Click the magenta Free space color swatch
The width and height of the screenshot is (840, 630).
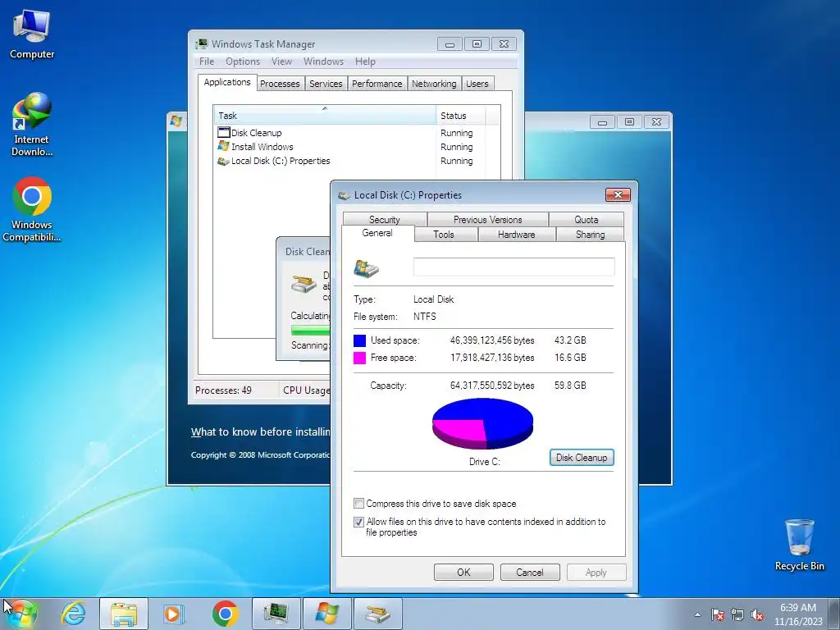point(359,358)
